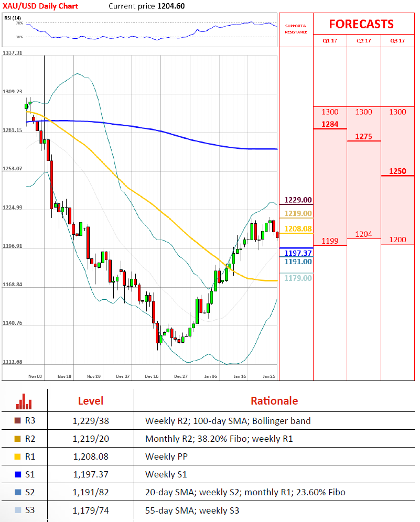This screenshot has width=420, height=522.
Task: Click rationale 'Monthly R2; 38.20% Fibo; weekly R1'
Action: (x=219, y=439)
